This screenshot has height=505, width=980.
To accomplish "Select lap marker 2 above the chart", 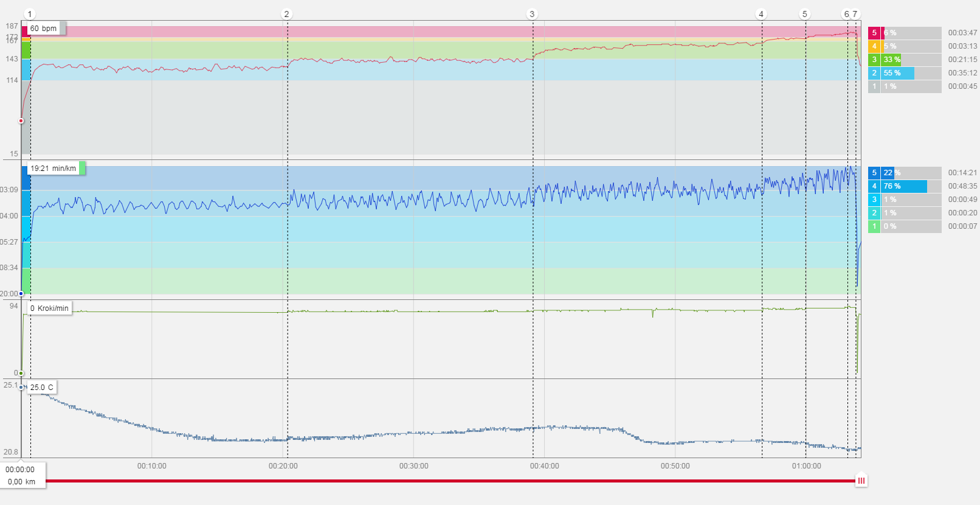I will click(x=287, y=14).
